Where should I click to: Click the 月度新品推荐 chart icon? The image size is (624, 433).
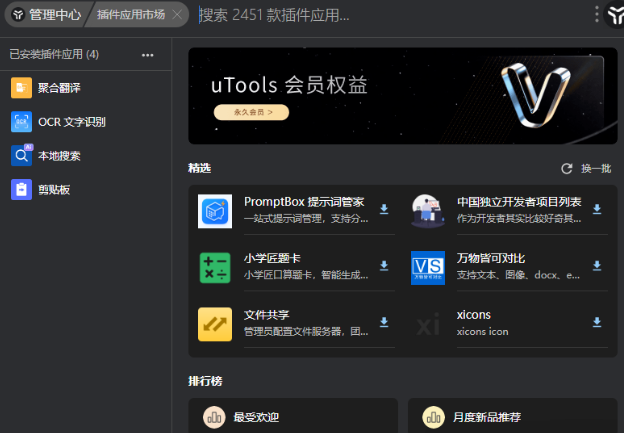pyautogui.click(x=433, y=417)
